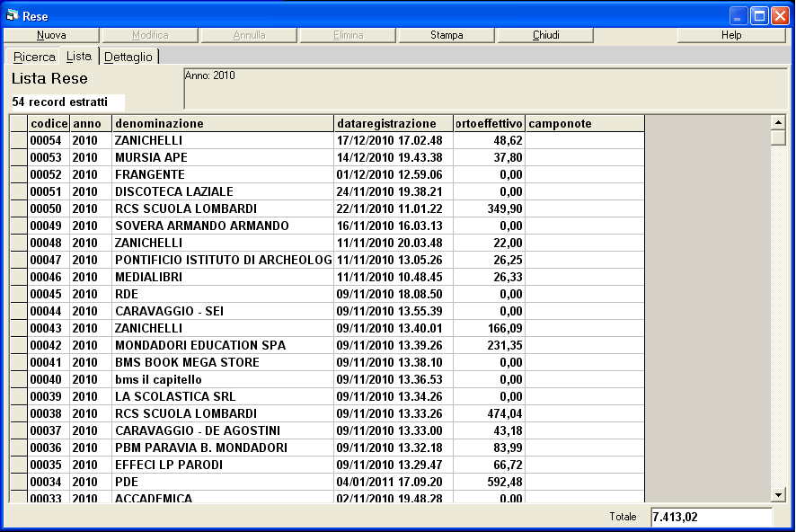The height and width of the screenshot is (532, 796).
Task: Click code cell 00053
Action: pyautogui.click(x=49, y=157)
